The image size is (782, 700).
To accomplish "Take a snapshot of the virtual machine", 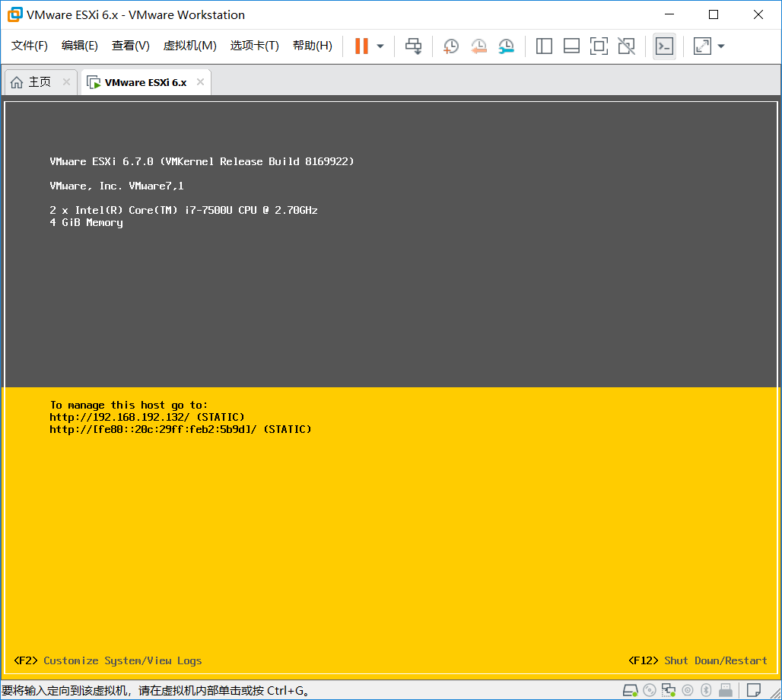I will click(x=451, y=46).
